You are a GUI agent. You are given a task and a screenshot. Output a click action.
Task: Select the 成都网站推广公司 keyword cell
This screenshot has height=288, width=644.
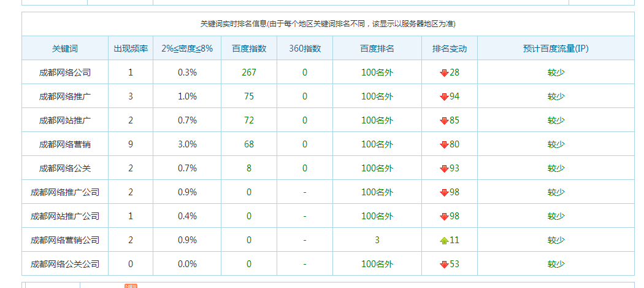pyautogui.click(x=65, y=216)
